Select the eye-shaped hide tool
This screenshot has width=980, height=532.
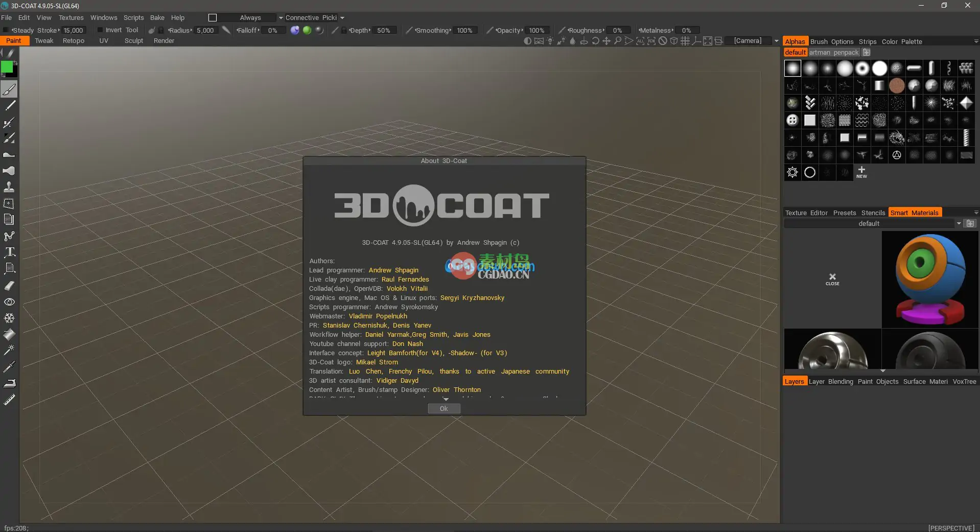9,302
